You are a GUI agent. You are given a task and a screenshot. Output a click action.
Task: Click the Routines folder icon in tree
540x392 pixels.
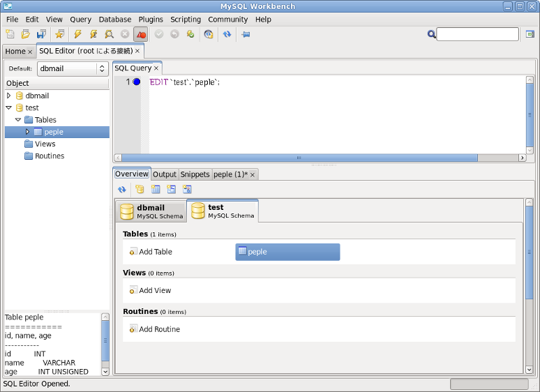29,156
